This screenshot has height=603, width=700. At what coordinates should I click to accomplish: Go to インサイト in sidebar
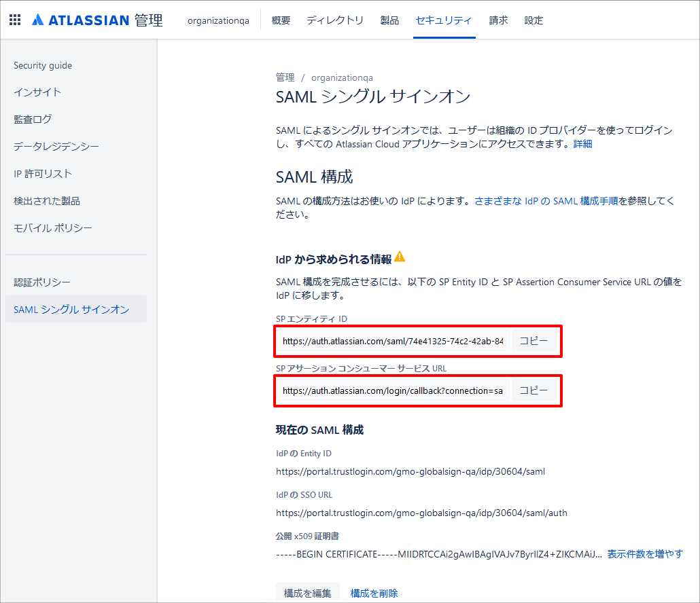coord(37,92)
